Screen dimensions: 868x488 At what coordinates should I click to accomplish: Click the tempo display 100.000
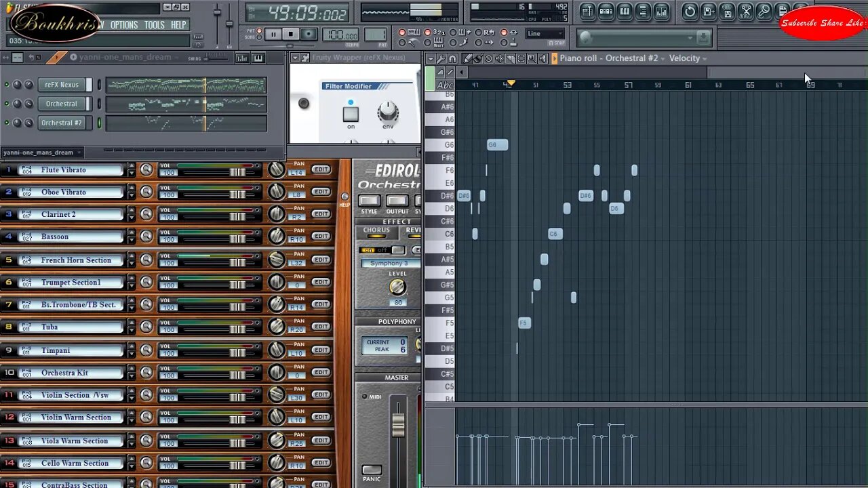[x=340, y=35]
